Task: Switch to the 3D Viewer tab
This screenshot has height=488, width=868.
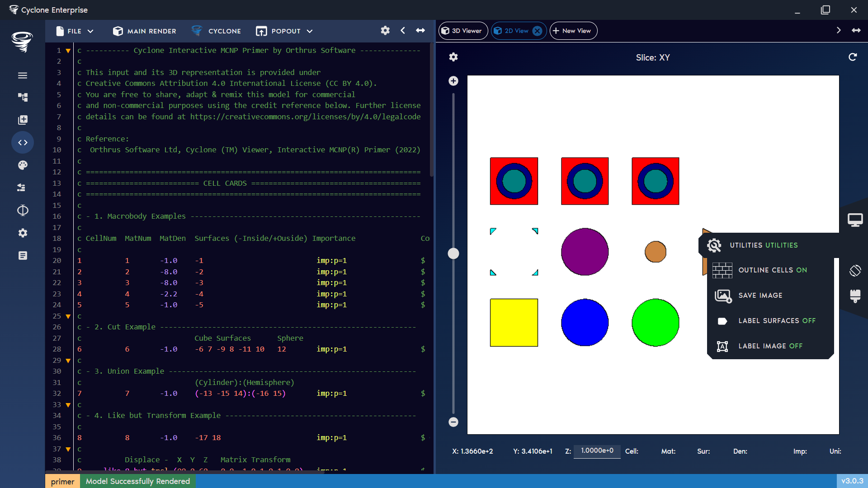Action: click(x=462, y=31)
